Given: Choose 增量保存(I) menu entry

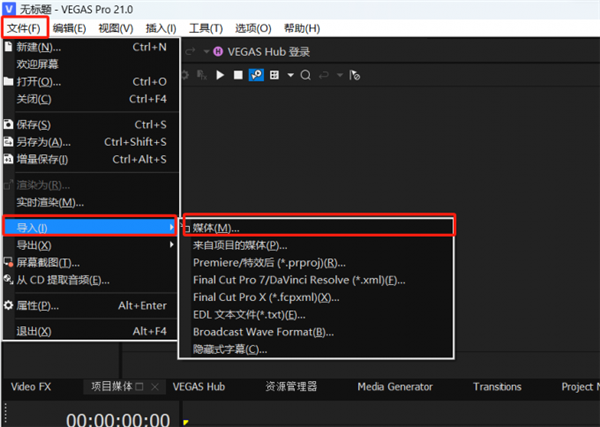Looking at the screenshot, I should click(91, 160).
